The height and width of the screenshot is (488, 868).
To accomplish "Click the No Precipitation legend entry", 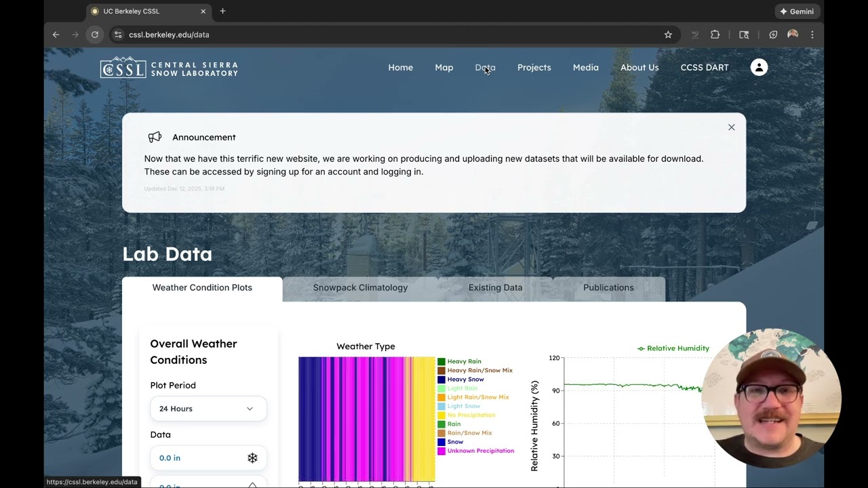I will click(467, 415).
